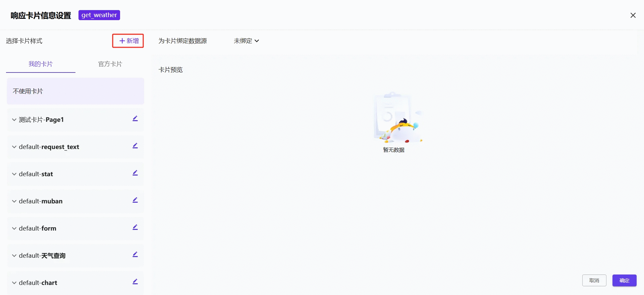The height and width of the screenshot is (295, 644).
Task: Edit the default-request_text card
Action: point(135,146)
